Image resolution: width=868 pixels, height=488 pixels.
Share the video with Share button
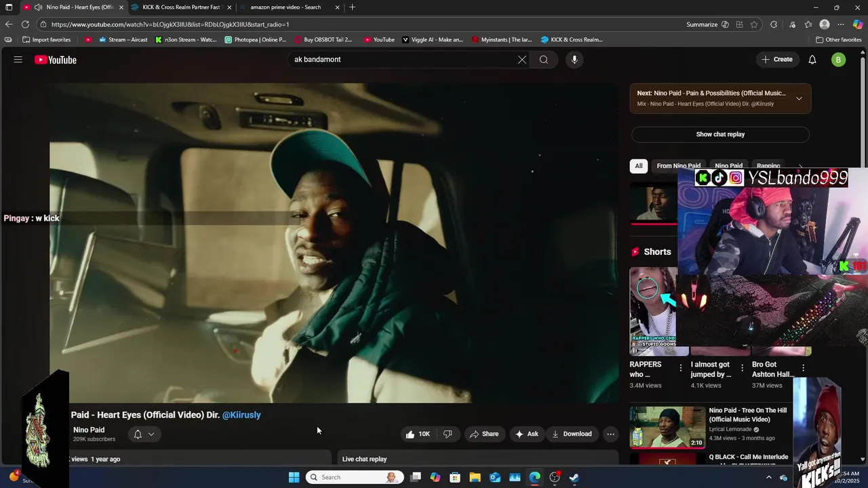(484, 434)
